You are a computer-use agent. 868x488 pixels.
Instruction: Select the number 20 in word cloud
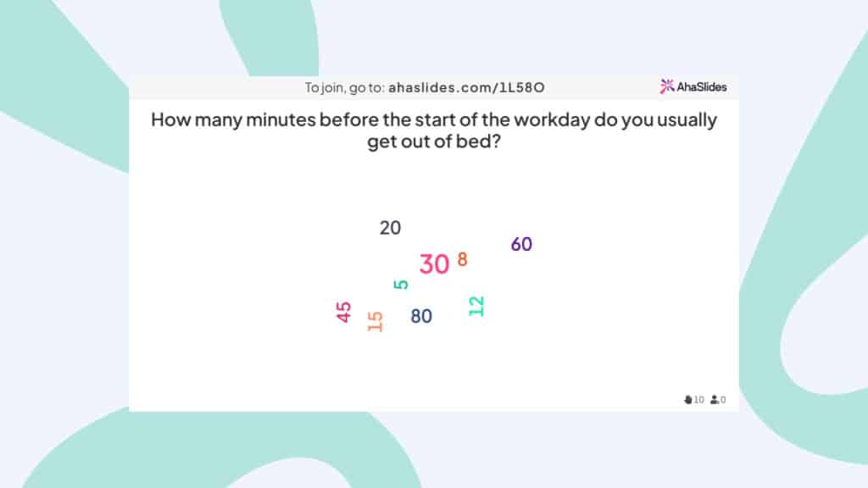click(x=390, y=228)
